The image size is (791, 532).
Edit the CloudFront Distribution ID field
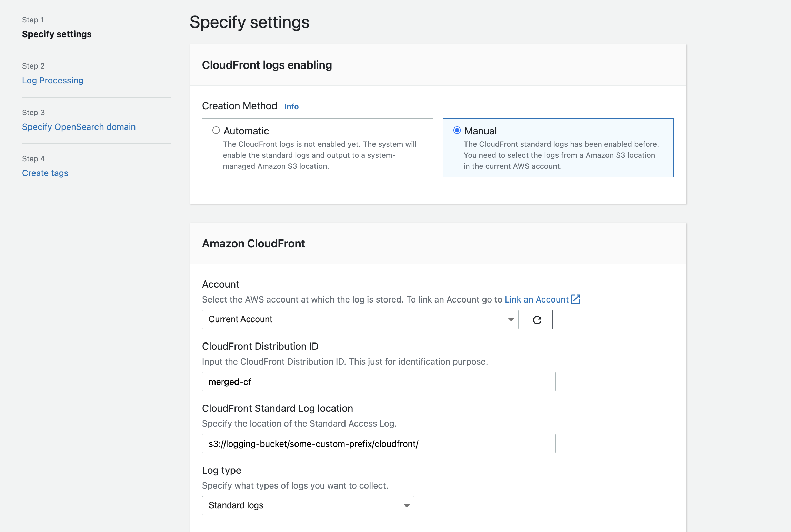coord(379,381)
